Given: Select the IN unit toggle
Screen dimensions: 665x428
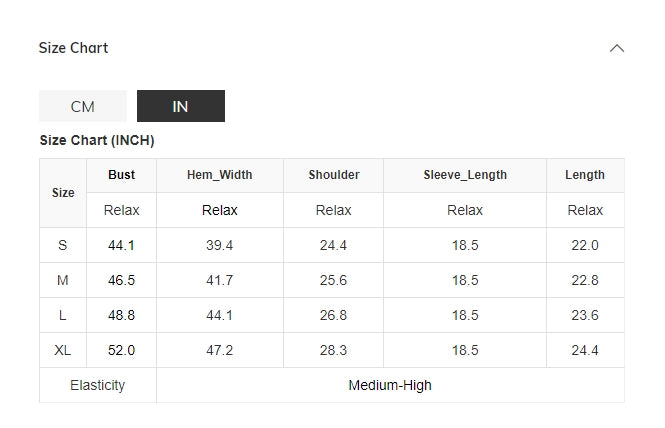Looking at the screenshot, I should click(181, 106).
